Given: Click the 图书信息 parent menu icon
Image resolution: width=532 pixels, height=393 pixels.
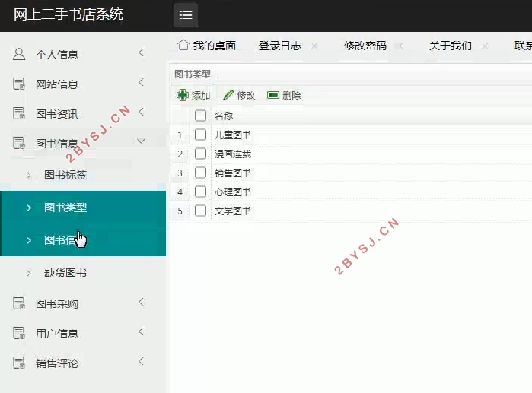Looking at the screenshot, I should (x=19, y=143).
